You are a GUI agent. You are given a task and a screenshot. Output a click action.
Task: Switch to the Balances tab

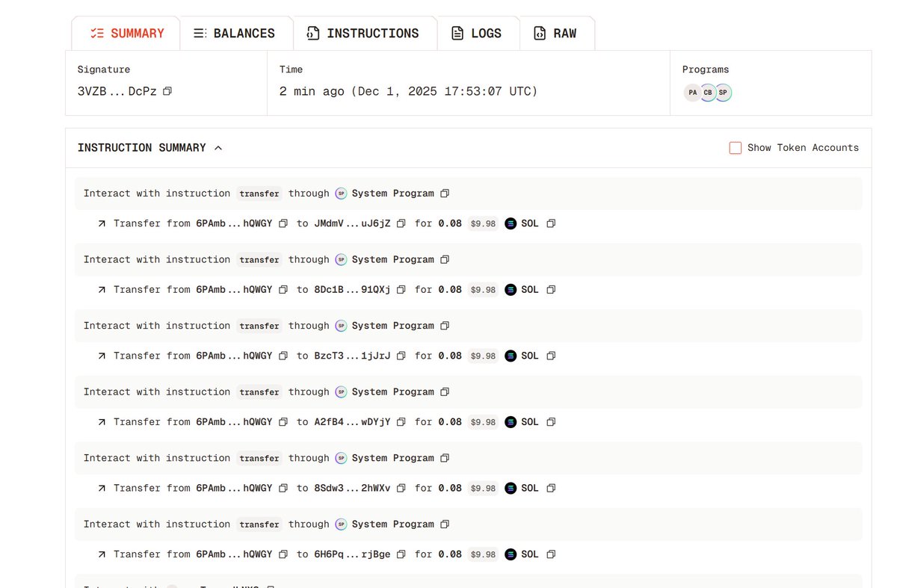click(x=234, y=34)
